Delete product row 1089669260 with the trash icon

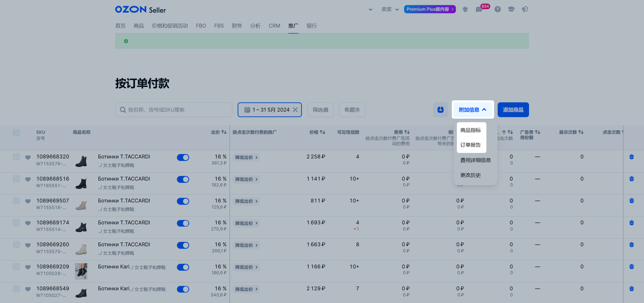631,245
